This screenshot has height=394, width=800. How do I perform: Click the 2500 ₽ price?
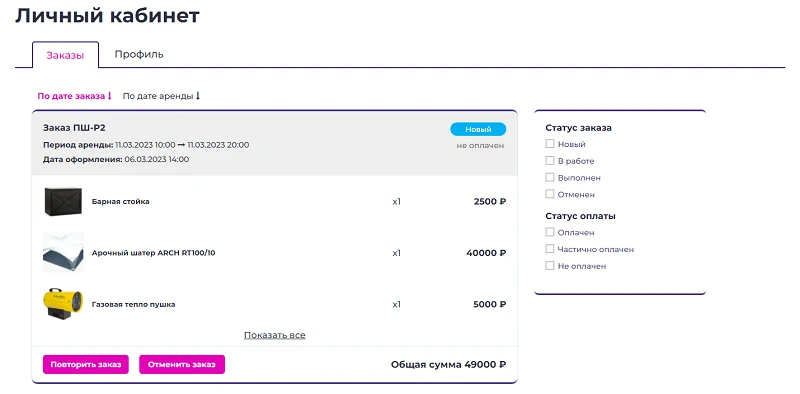coord(490,202)
